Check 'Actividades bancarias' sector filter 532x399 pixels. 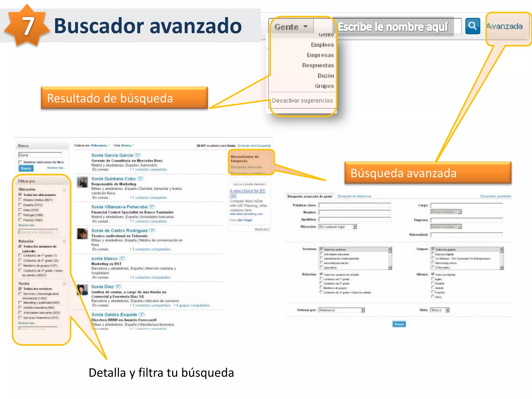click(x=20, y=312)
